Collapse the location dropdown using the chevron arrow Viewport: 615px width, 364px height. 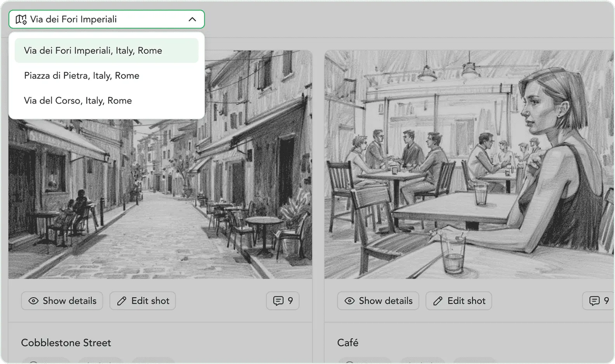click(x=192, y=19)
